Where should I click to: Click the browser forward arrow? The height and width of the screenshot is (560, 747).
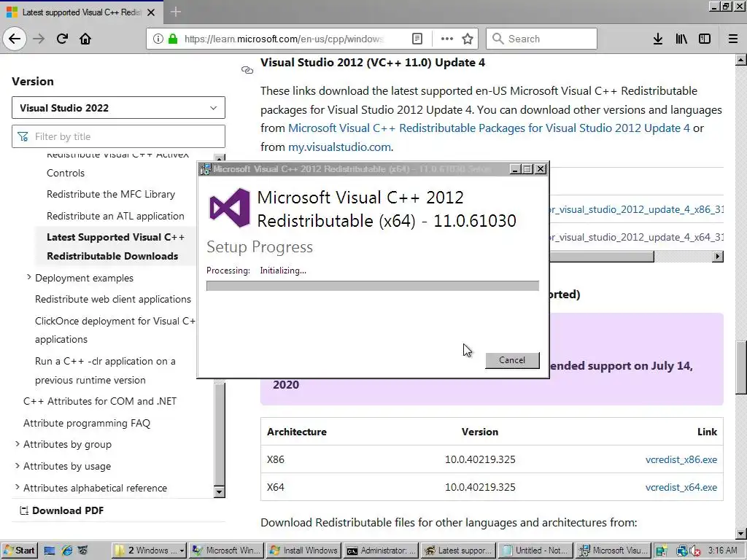(39, 39)
